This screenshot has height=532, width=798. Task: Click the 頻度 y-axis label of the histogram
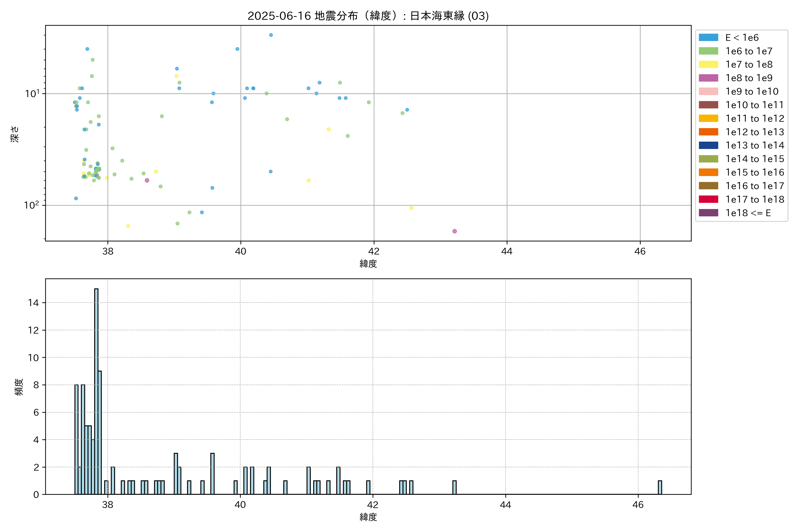point(19,387)
